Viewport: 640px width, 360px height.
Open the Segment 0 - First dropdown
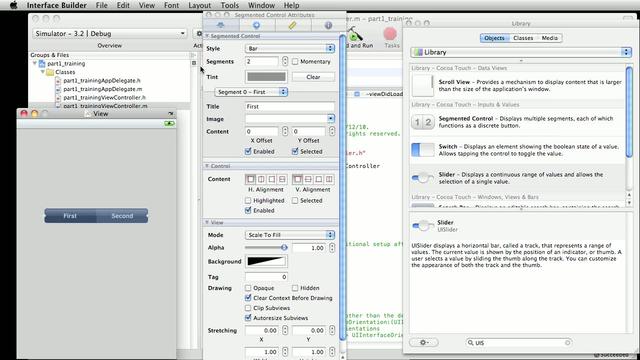coord(251,92)
